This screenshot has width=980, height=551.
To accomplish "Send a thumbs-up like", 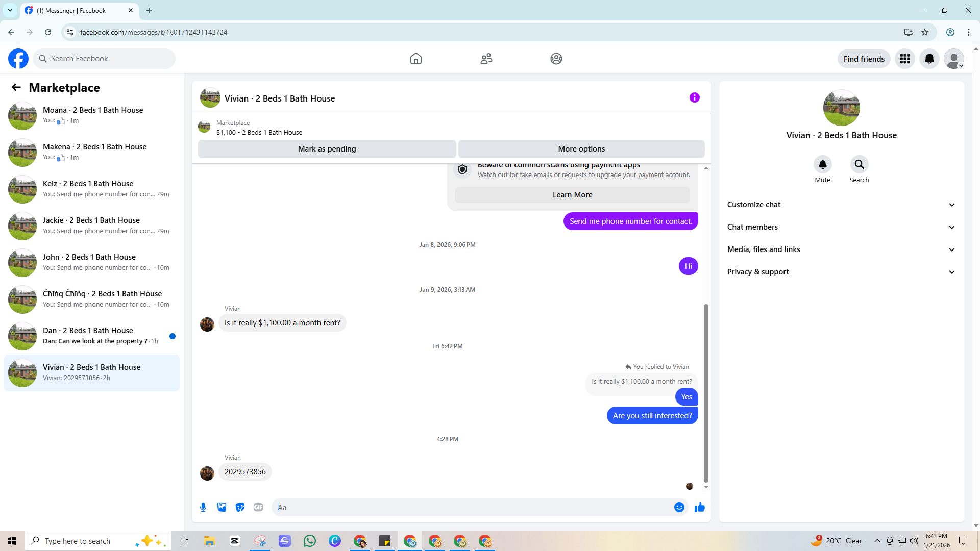I will [699, 507].
